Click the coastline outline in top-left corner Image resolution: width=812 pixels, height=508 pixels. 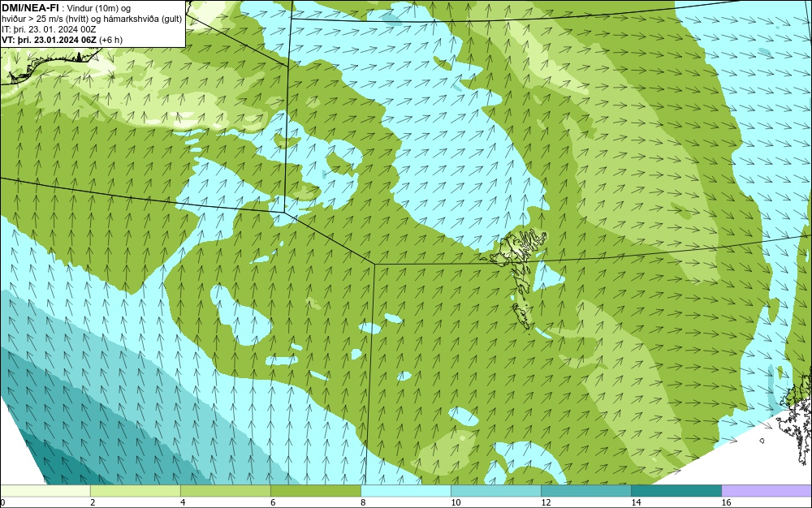coord(50,67)
